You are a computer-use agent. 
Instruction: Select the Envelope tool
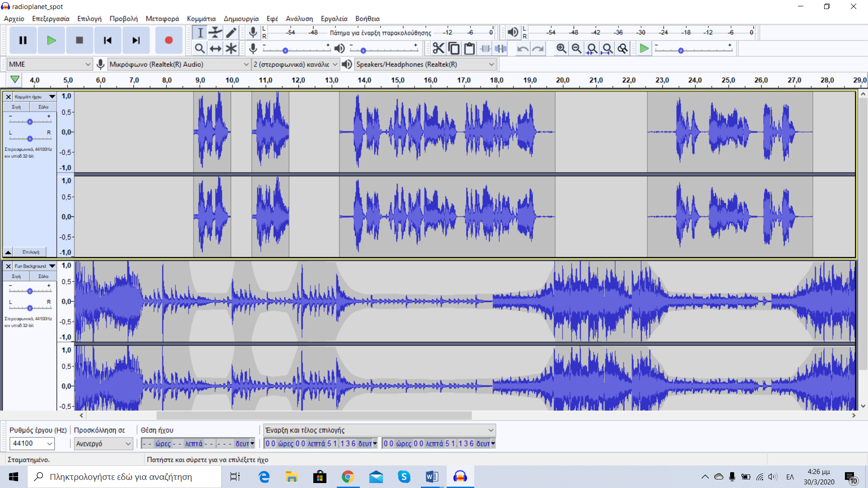coord(216,33)
